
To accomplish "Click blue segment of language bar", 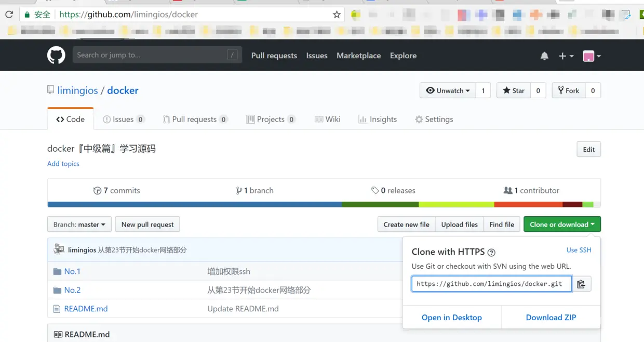I will point(194,204).
